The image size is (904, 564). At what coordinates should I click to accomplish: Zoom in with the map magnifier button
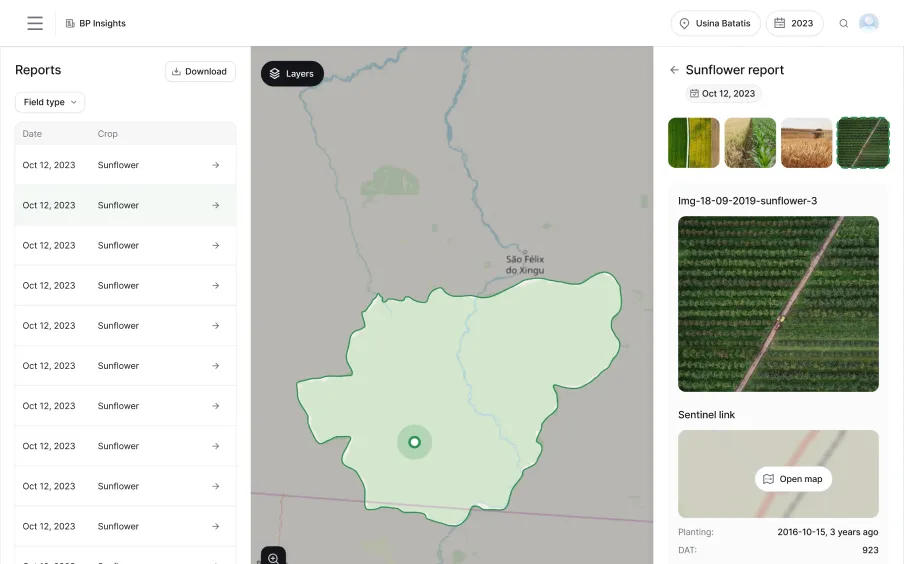pyautogui.click(x=273, y=557)
